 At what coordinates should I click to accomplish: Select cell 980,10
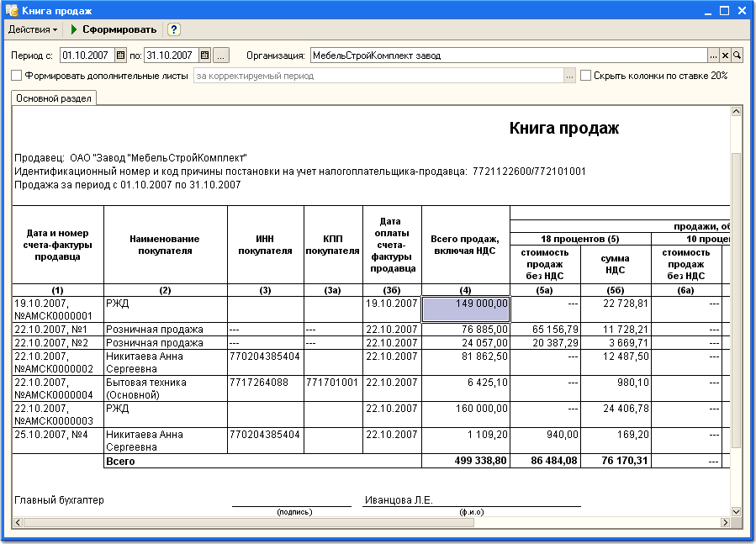616,388
